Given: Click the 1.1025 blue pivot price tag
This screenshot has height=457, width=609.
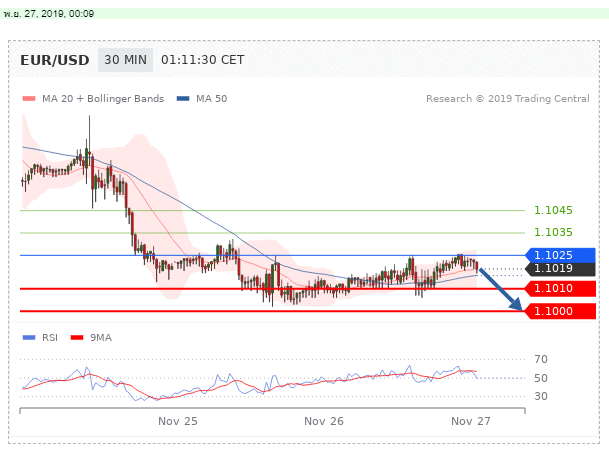Looking at the screenshot, I should coord(560,255).
